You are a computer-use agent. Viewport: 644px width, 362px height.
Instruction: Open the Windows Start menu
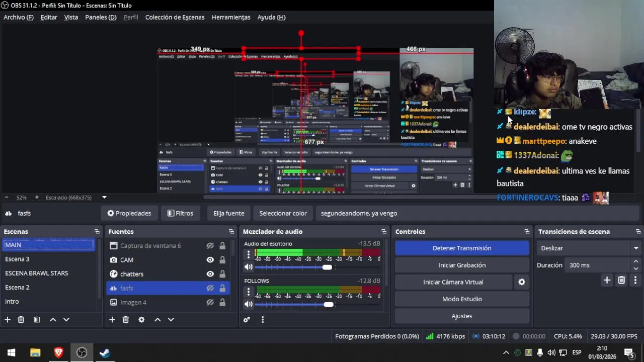(11, 353)
